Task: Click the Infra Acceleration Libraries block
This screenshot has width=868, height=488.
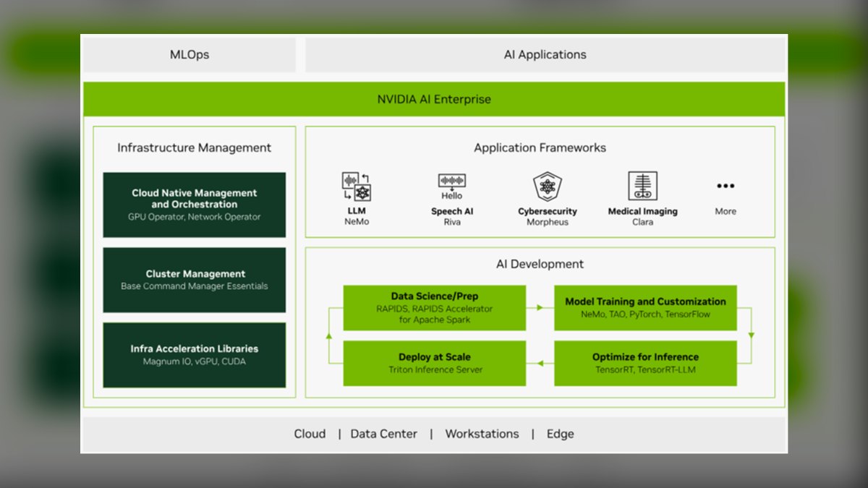Action: (195, 355)
